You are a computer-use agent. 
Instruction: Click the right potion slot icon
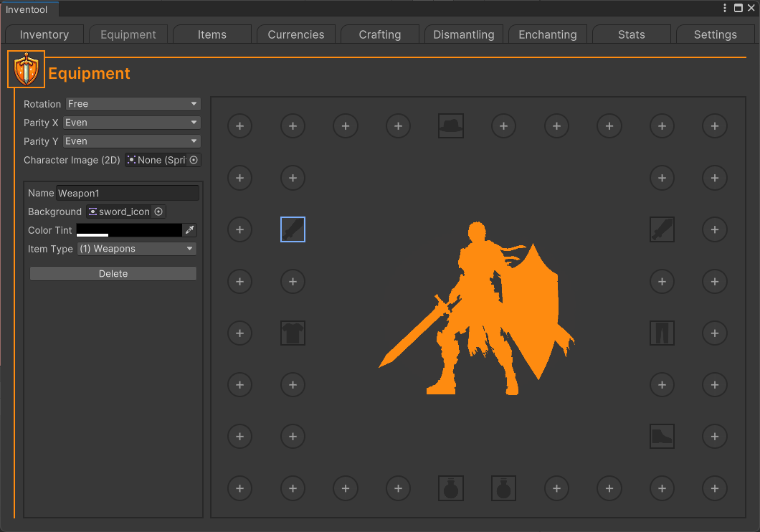pyautogui.click(x=503, y=488)
